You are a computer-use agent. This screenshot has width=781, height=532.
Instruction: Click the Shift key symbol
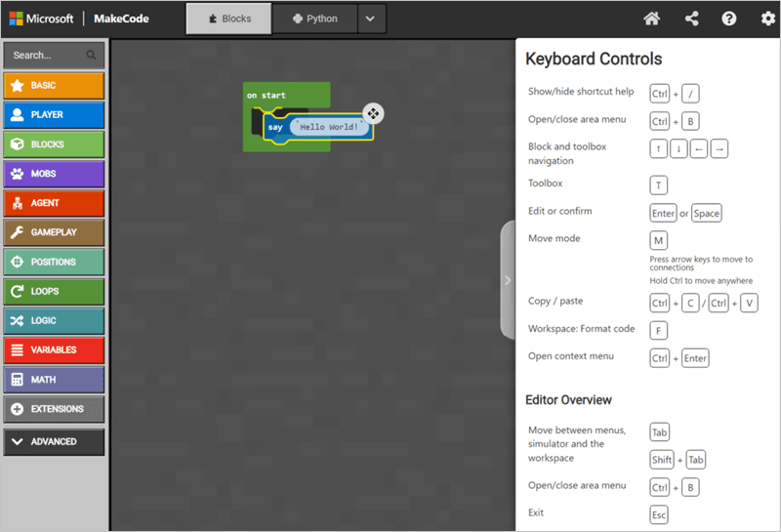pos(662,460)
